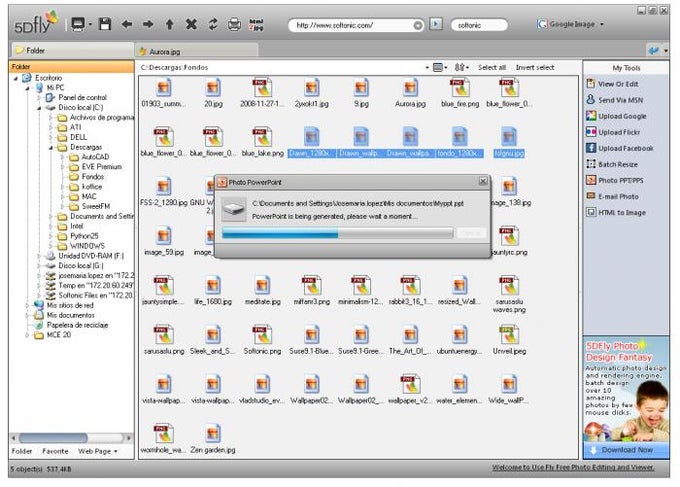Choose Send Via MSN tool
This screenshot has width=680, height=487.
(x=615, y=100)
